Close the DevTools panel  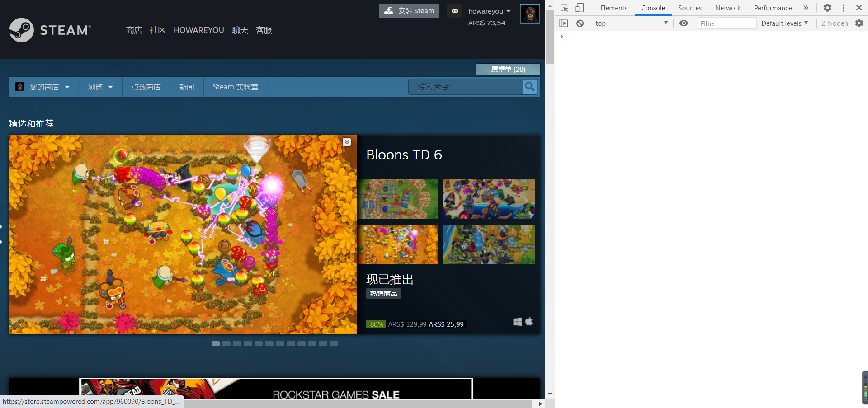(859, 8)
